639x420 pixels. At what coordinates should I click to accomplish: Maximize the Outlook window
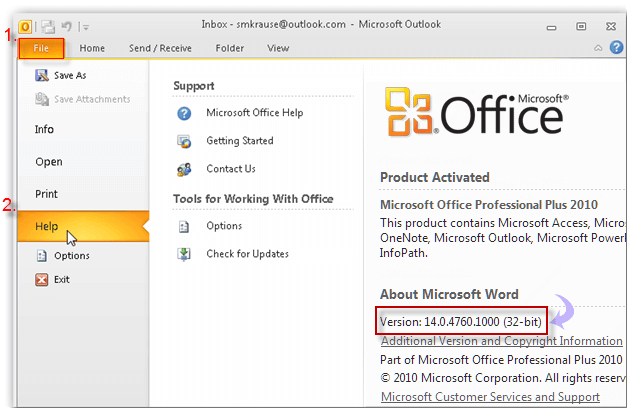tap(581, 26)
